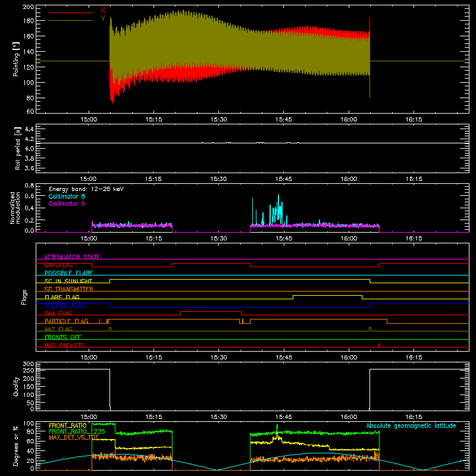476x476 pixels.
Task: Click the Pointing ["] axis title
Action: coord(16,59)
